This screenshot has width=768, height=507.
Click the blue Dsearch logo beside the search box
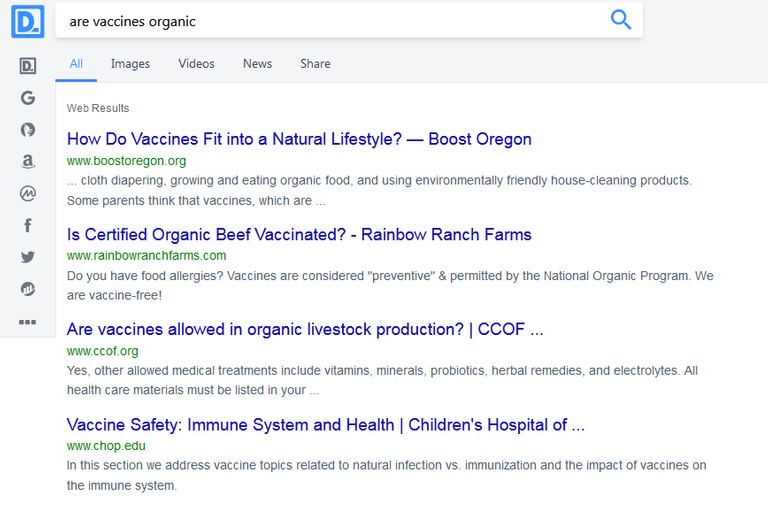(27, 22)
